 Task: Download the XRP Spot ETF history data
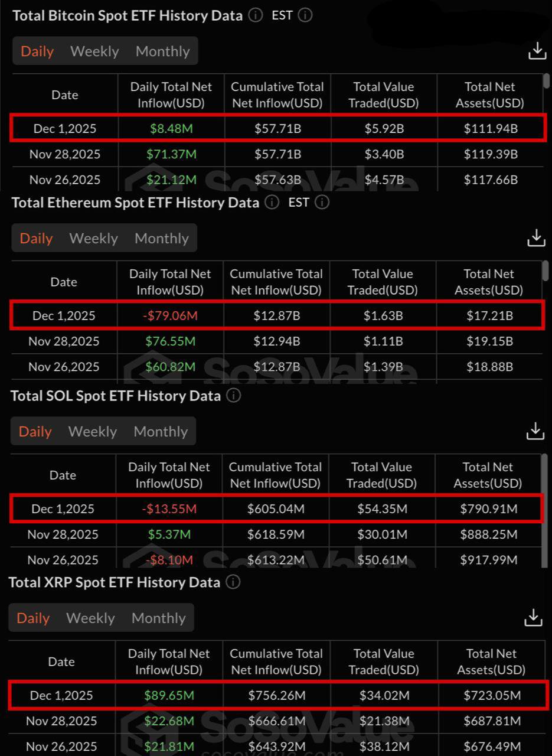pyautogui.click(x=533, y=618)
